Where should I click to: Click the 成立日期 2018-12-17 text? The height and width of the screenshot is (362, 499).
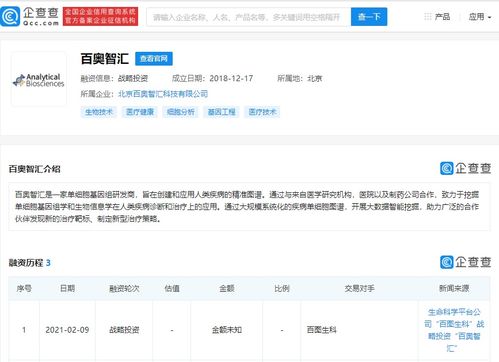pyautogui.click(x=212, y=79)
